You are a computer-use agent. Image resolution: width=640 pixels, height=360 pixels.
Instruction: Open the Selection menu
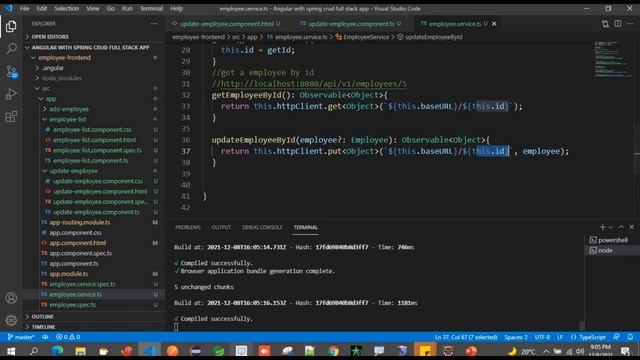tap(67, 9)
